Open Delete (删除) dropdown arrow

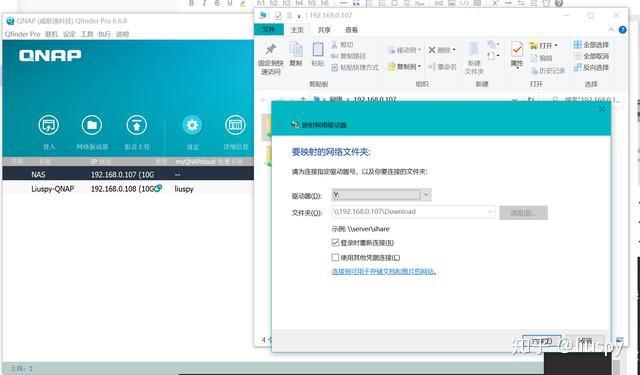[x=454, y=50]
